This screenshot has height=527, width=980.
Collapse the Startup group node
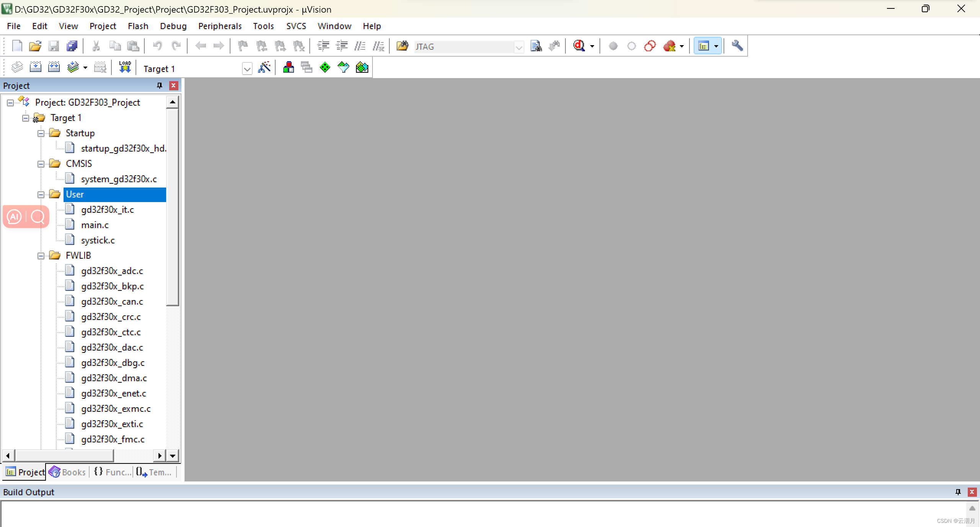point(41,134)
